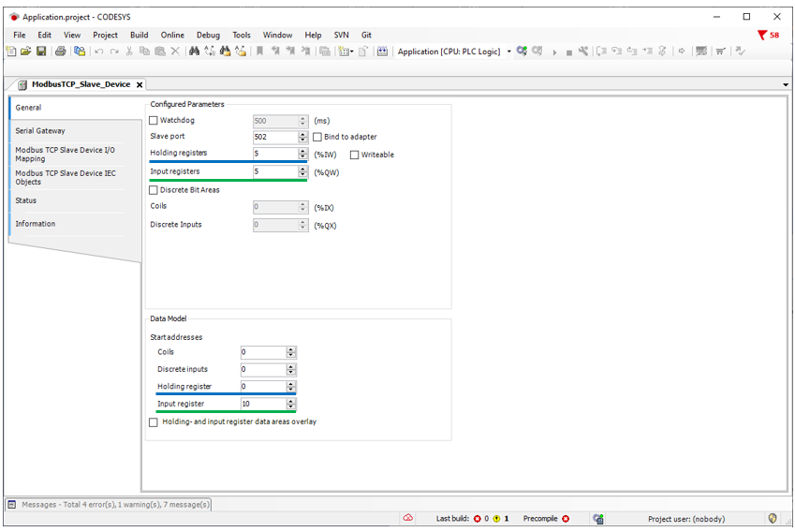The height and width of the screenshot is (532, 795).
Task: Save the project with the floppy disk icon
Action: coord(41,52)
